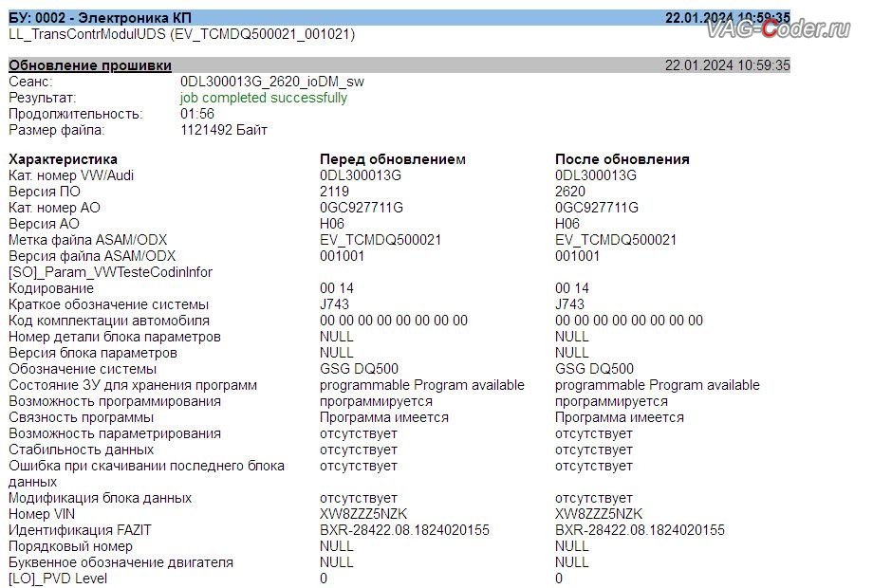873x588 pixels.
Task: Select VIN "XW8ZZZ5NZK" under Перед обновлением
Action: (363, 515)
